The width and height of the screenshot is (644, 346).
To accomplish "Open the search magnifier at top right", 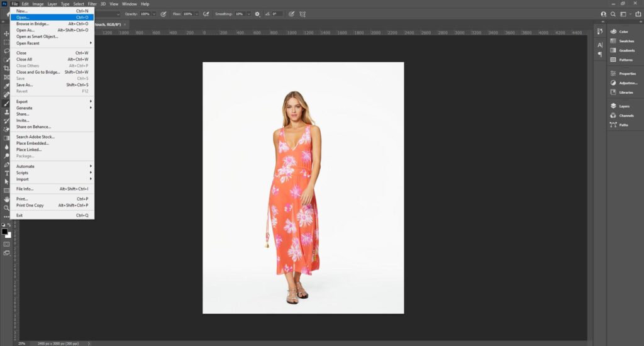I will coord(613,14).
